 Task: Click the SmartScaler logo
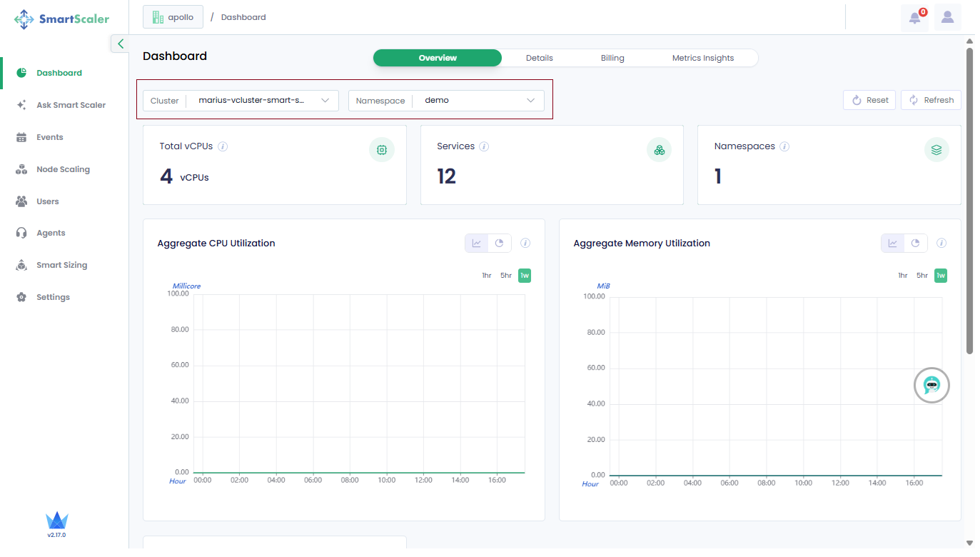[x=62, y=19]
